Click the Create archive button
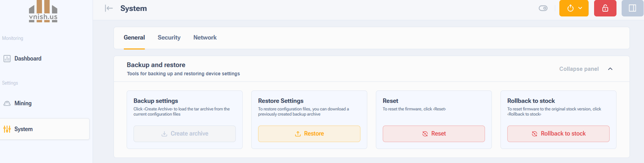 185,134
